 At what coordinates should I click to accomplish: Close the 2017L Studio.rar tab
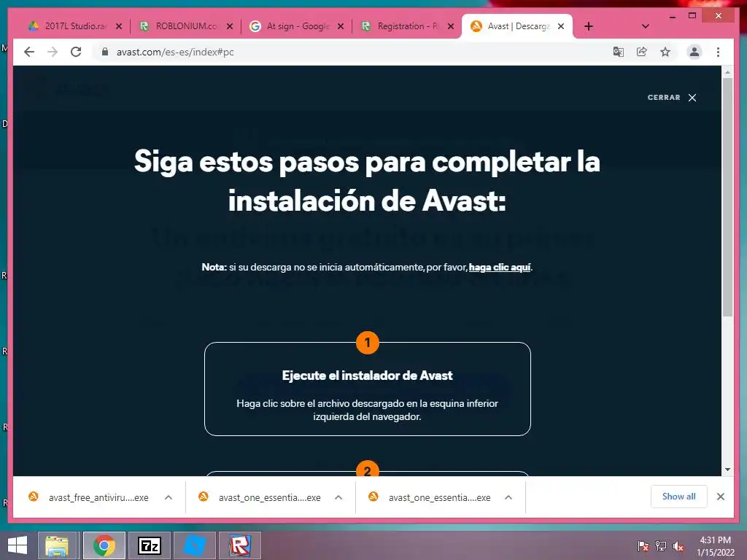pyautogui.click(x=119, y=26)
